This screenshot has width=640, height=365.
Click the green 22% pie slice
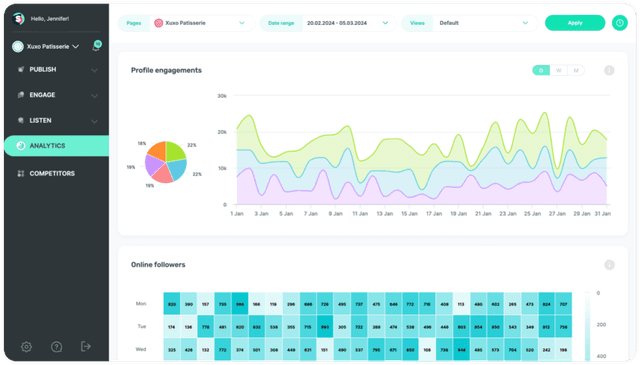(175, 151)
